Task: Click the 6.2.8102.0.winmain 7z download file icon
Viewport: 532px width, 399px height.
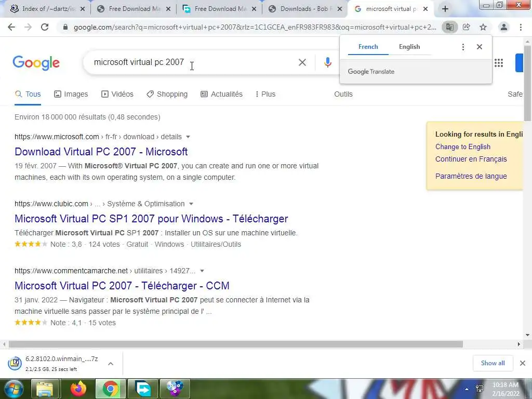Action: tap(15, 363)
